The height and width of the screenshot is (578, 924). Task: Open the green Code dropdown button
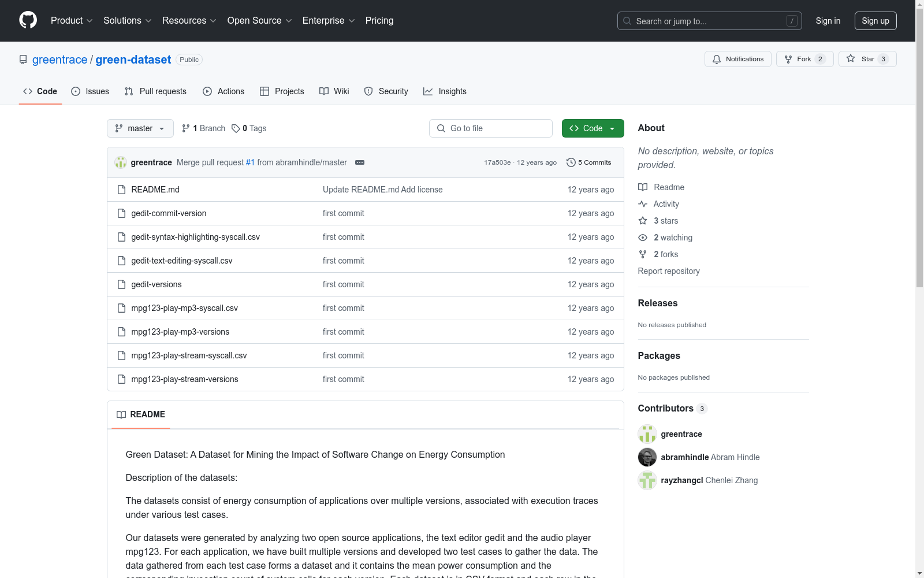tap(593, 128)
